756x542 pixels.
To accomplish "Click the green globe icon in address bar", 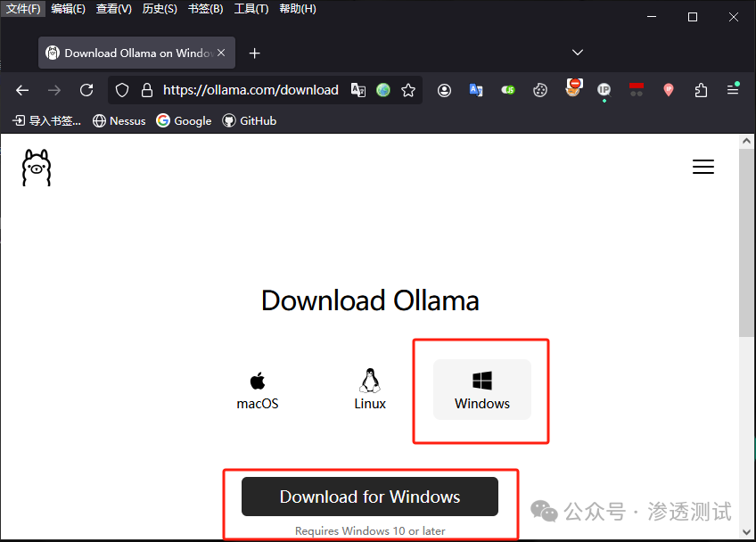I will click(x=383, y=90).
